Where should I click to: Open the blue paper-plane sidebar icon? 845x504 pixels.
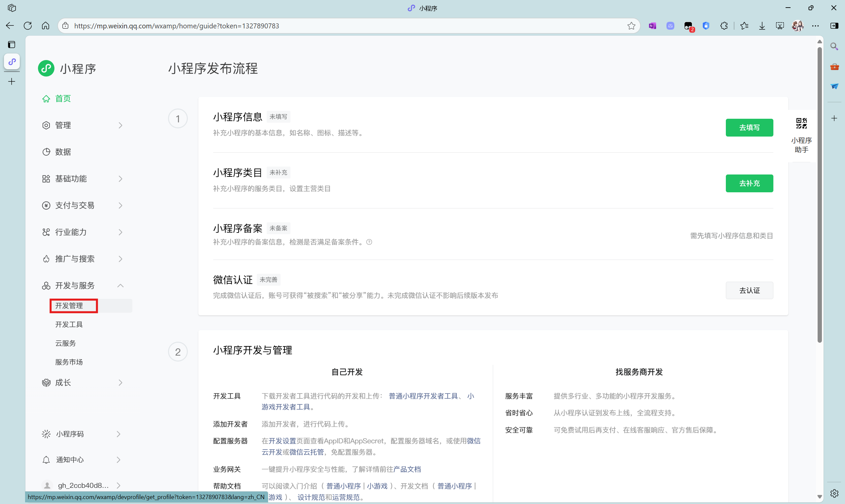point(834,86)
